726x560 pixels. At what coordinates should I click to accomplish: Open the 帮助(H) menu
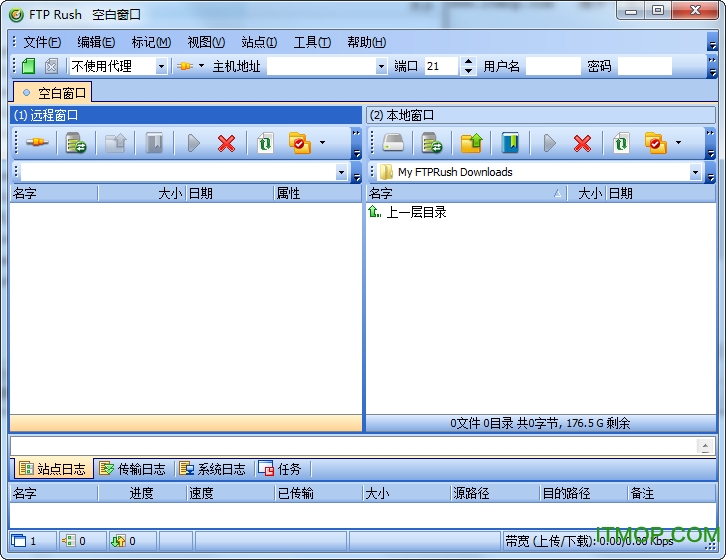[366, 42]
